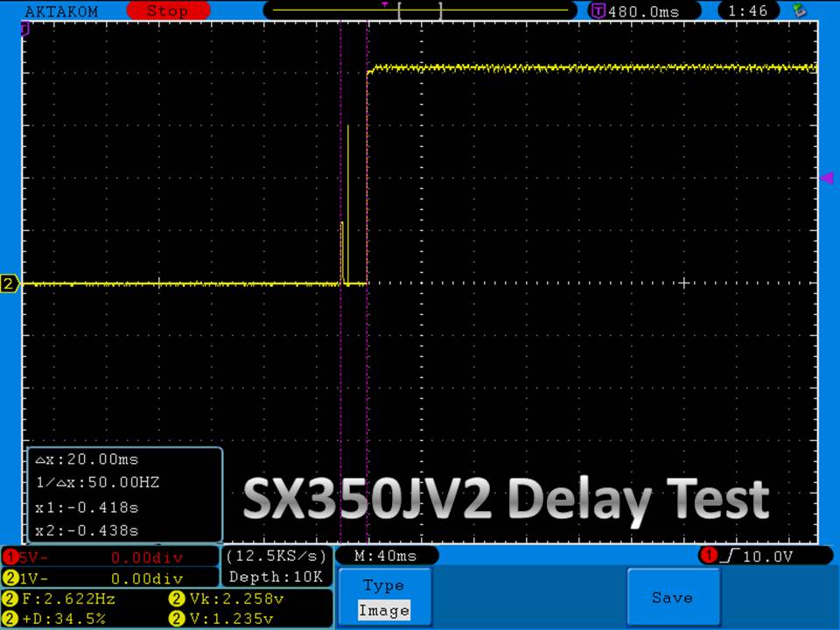Click the purple trigger level arrow marker

(827, 178)
